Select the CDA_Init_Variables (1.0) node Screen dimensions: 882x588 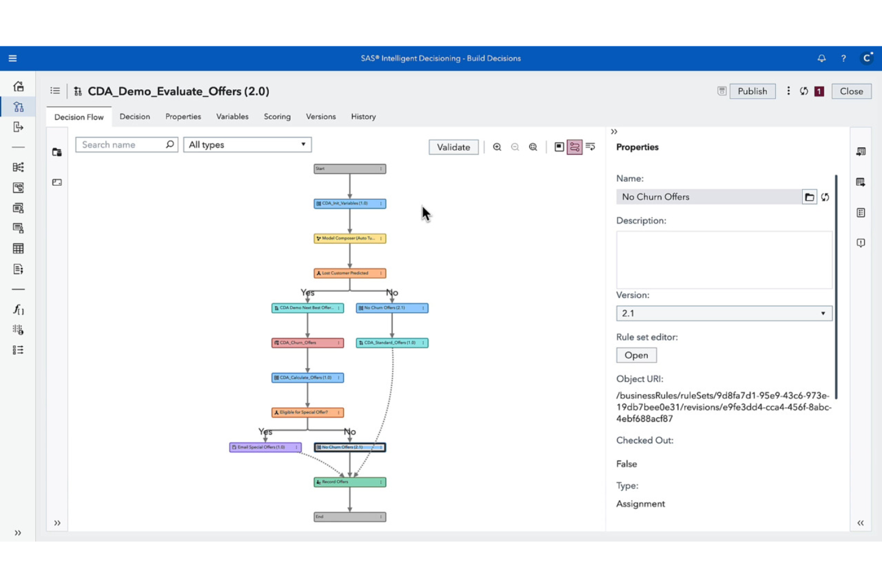350,204
